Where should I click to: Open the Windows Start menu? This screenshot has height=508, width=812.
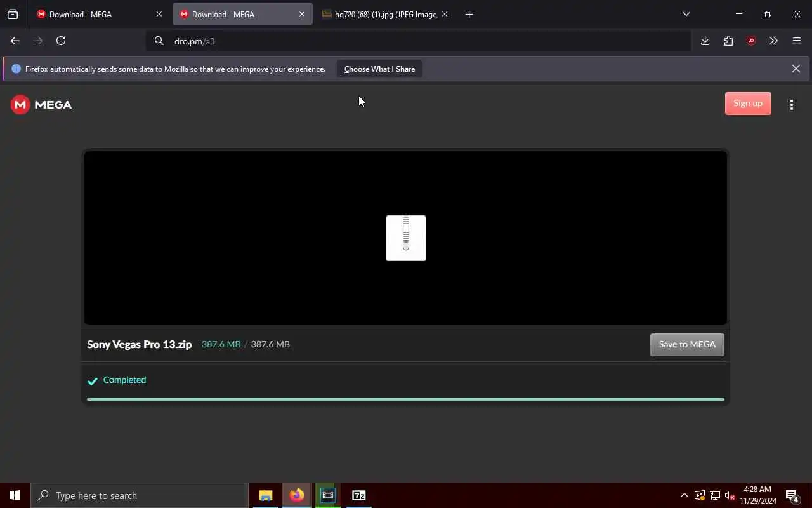pos(15,495)
